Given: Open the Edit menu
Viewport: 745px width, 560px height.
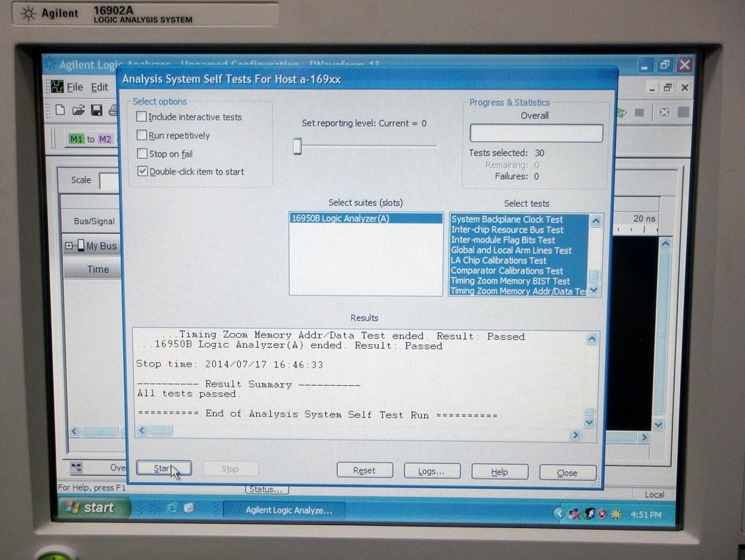Looking at the screenshot, I should [100, 87].
